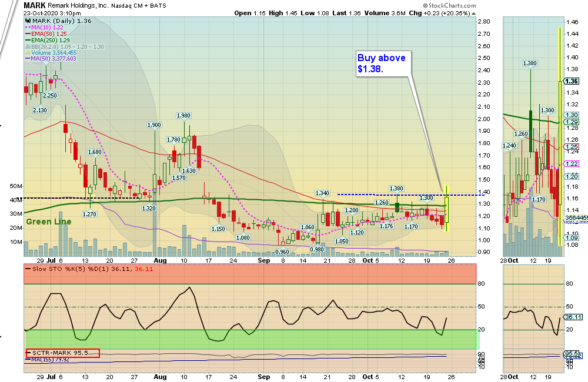
Task: Click the 0.960 low price label
Action: (282, 252)
